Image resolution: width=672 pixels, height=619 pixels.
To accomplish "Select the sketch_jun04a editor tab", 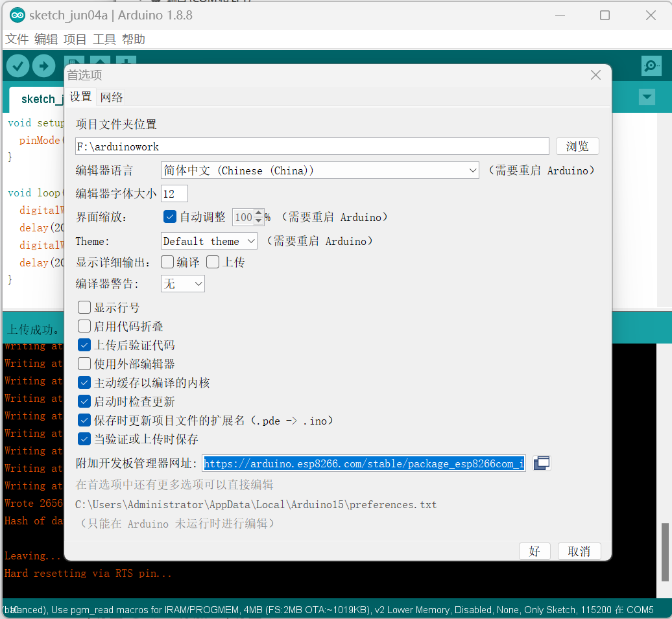I will [38, 99].
